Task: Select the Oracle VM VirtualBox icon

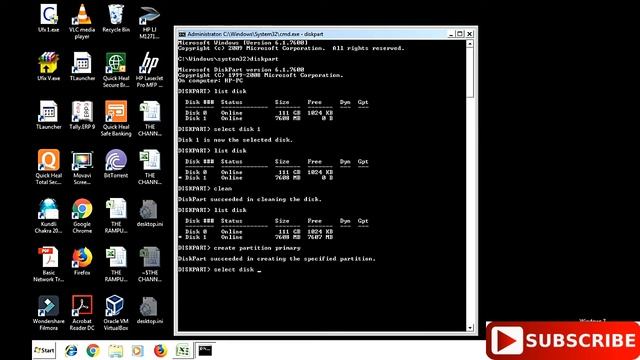Action: (x=116, y=313)
